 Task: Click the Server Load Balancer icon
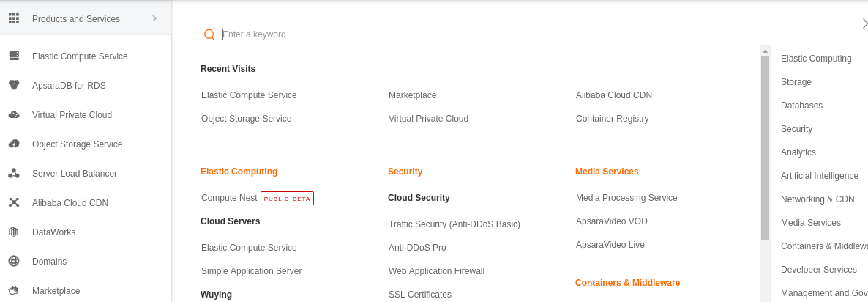(x=14, y=174)
